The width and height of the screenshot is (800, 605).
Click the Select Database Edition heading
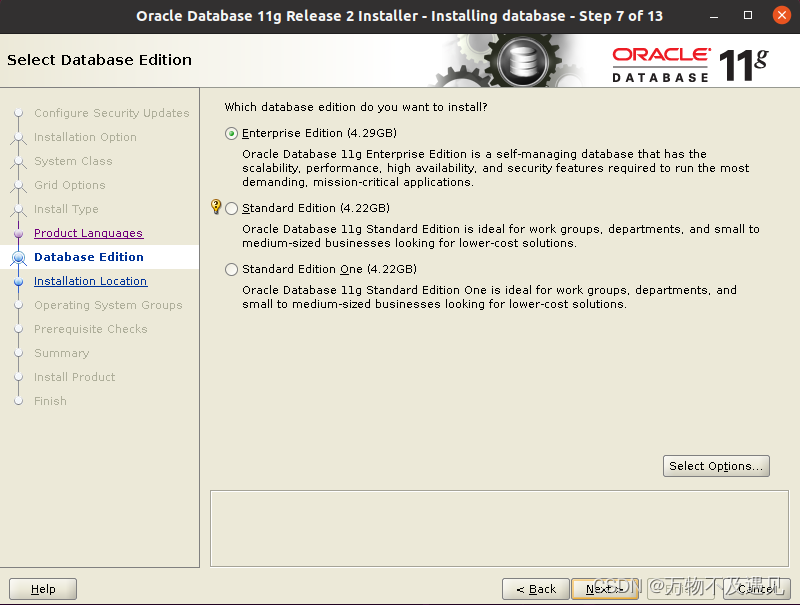[x=99, y=60]
